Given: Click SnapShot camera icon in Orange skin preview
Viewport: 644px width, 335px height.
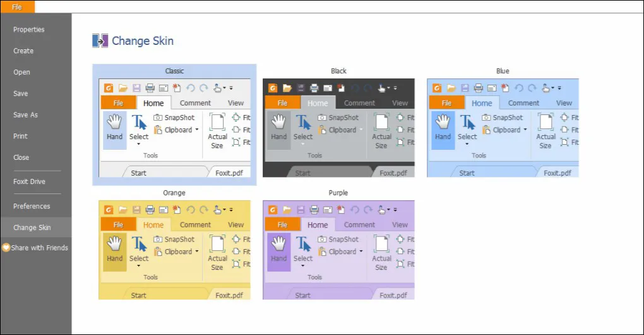Looking at the screenshot, I should coord(158,240).
